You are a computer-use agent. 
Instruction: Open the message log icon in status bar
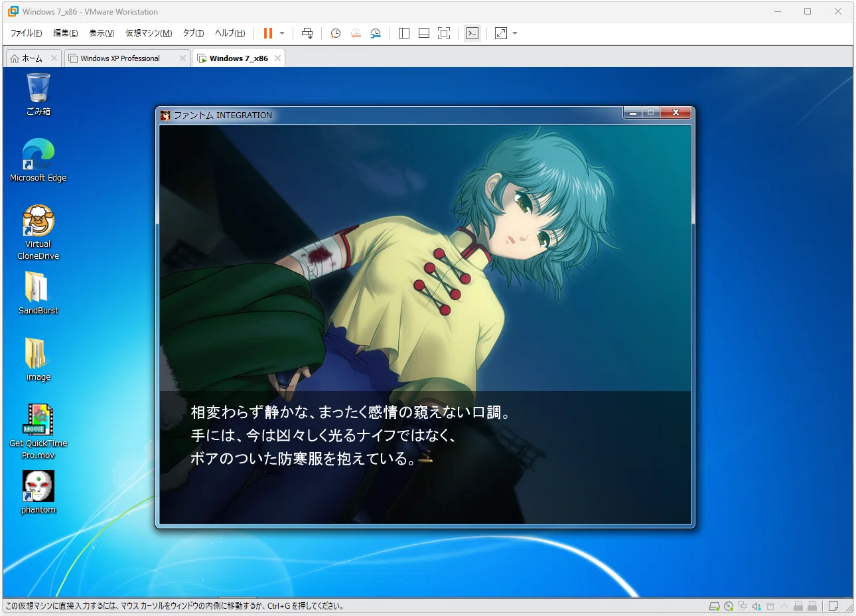pyautogui.click(x=833, y=606)
